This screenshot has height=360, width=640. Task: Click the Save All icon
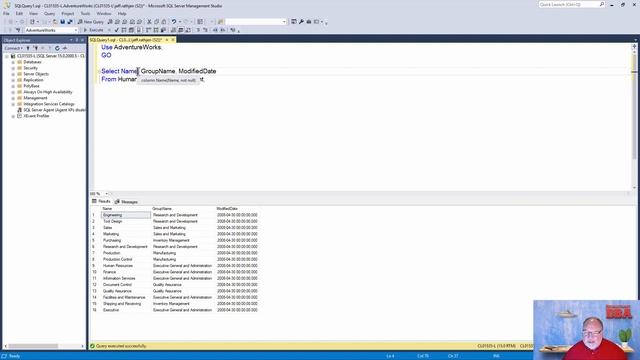(x=70, y=22)
